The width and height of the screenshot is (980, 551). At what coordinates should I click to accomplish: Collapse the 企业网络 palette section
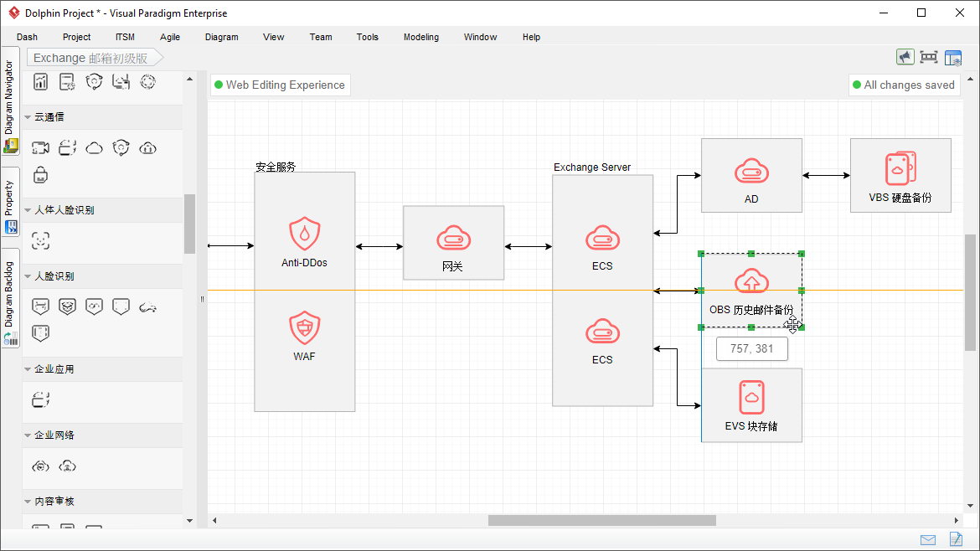click(28, 435)
